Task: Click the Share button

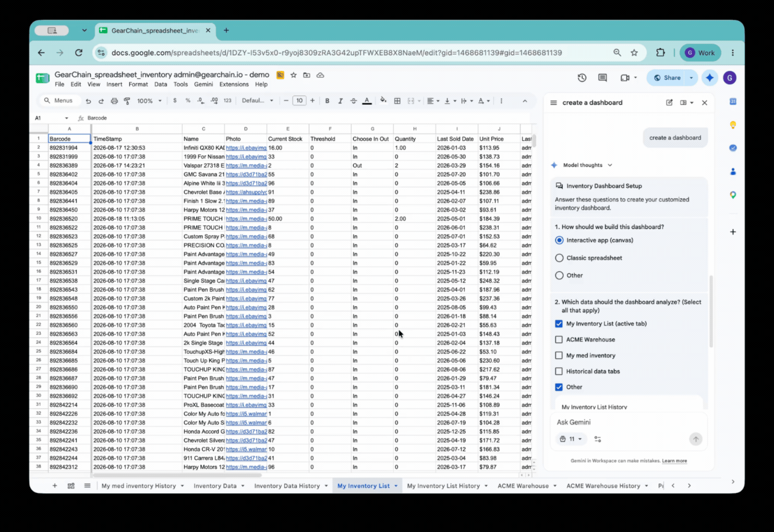Action: pyautogui.click(x=667, y=78)
